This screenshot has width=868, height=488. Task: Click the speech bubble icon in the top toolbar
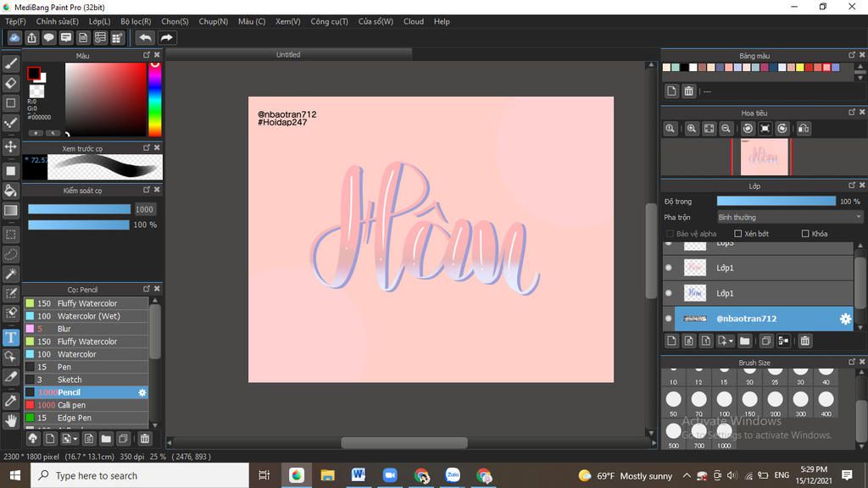(x=48, y=37)
